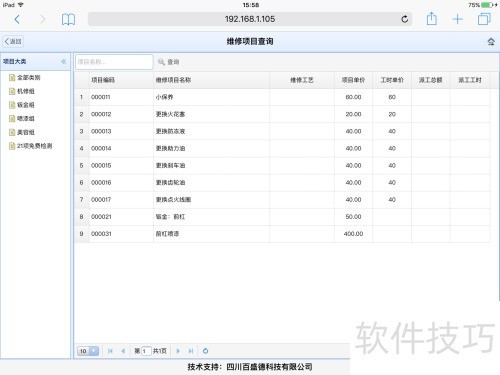Click the page number input field
Screen dimensions: 500x375
click(146, 351)
